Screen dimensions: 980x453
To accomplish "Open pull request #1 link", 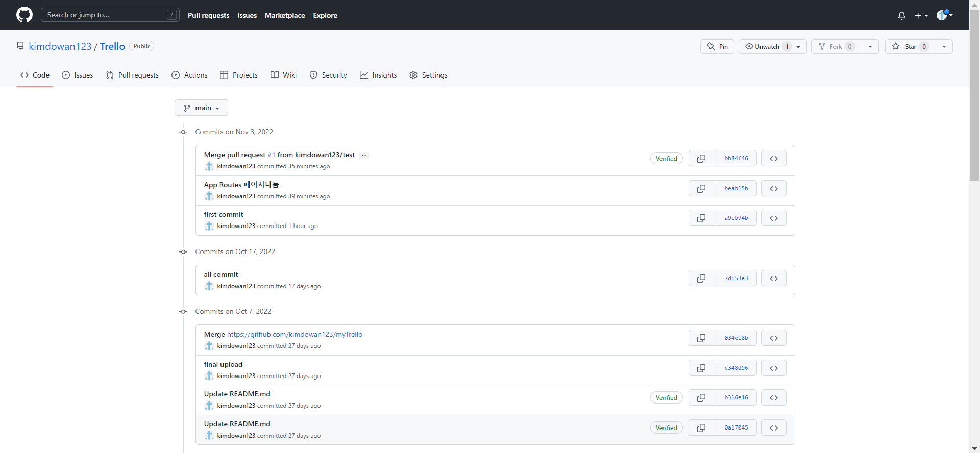I will (x=271, y=155).
